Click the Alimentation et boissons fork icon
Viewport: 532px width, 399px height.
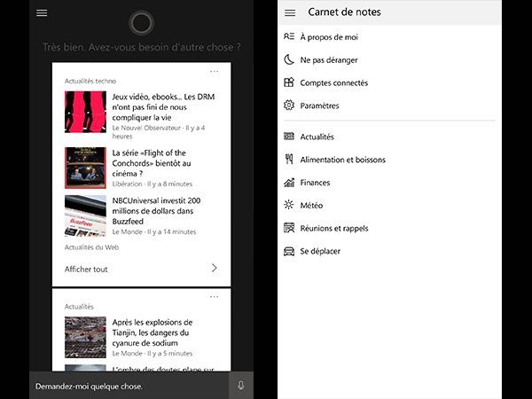[x=289, y=159]
